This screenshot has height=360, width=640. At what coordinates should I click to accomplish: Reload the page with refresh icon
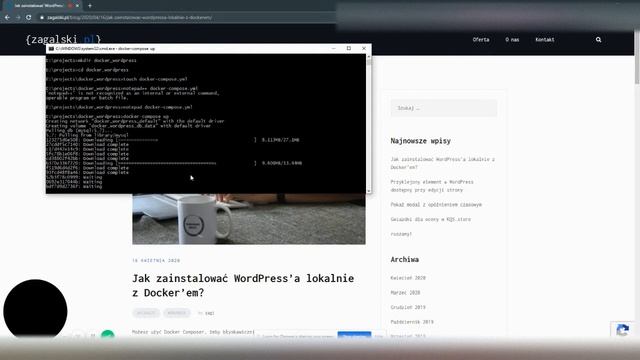point(29,18)
